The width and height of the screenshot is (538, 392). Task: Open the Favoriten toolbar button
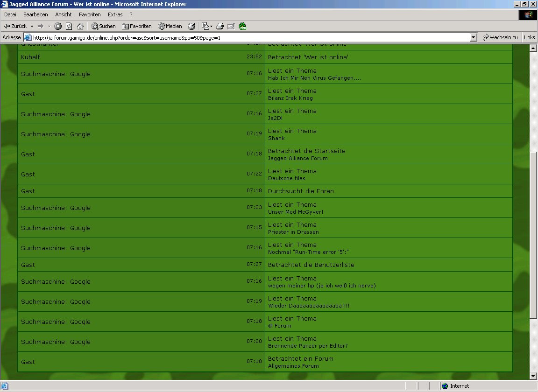tap(136, 27)
